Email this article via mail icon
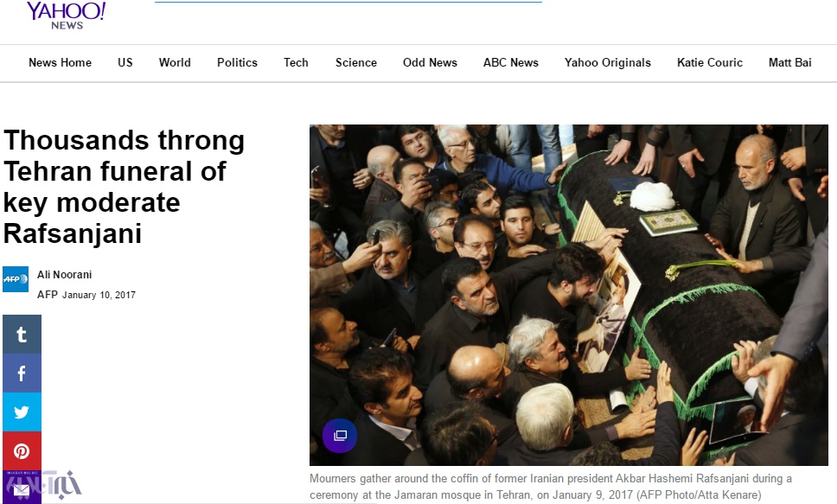 click(x=22, y=488)
